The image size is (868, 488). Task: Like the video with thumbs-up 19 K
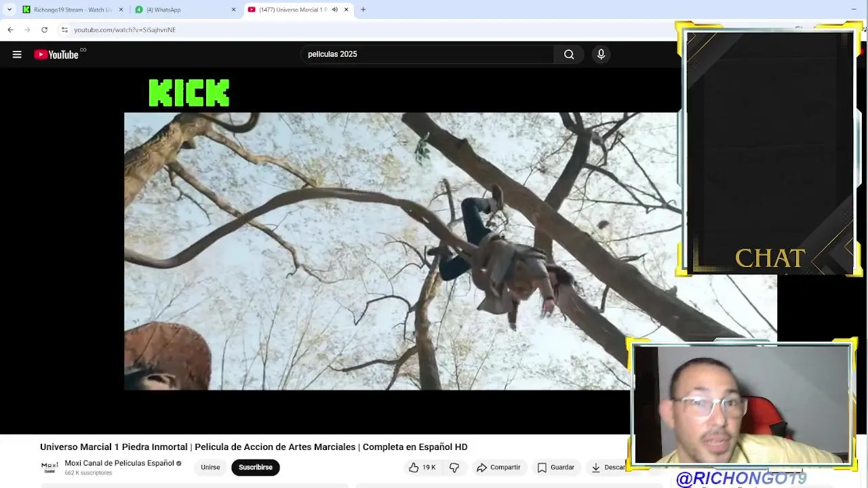422,467
